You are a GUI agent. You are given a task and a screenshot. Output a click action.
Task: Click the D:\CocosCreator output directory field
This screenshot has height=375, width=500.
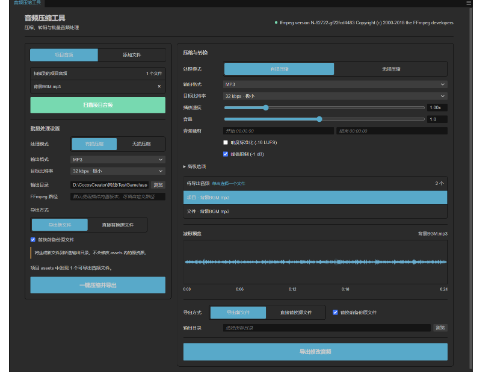coord(110,185)
